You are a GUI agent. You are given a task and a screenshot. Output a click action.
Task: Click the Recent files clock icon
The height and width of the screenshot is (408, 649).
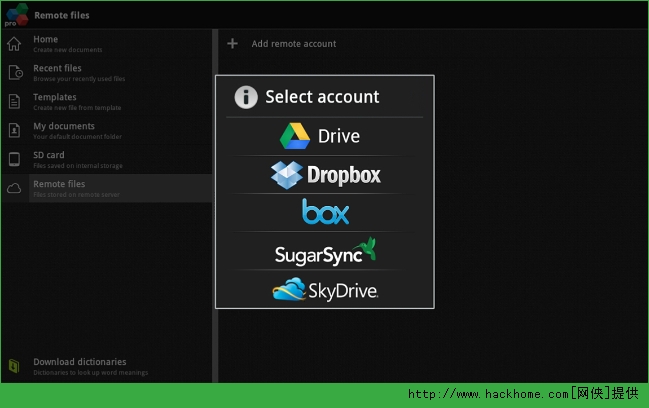point(15,72)
